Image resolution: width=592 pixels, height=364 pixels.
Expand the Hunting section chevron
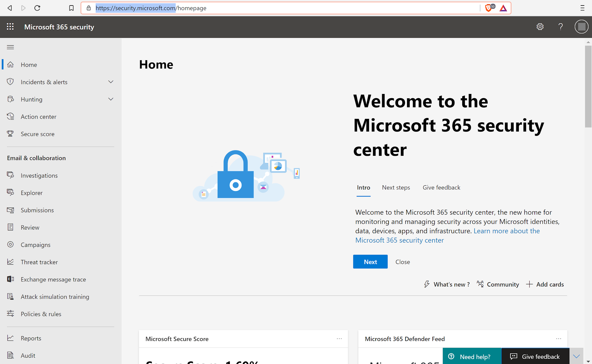(x=111, y=99)
